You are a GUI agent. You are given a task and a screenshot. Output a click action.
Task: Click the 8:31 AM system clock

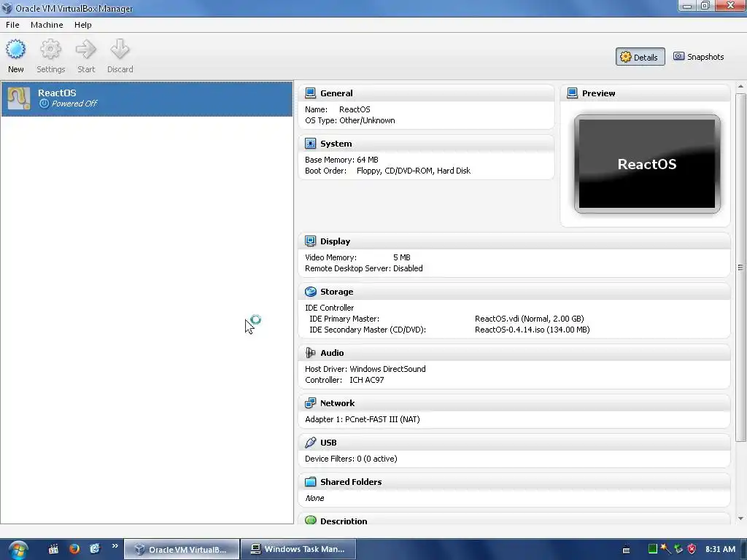720,549
